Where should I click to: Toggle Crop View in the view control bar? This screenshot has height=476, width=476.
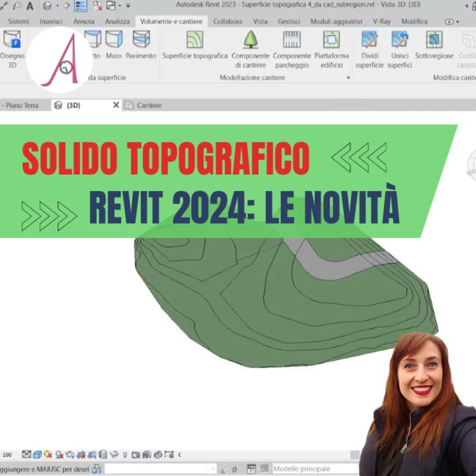pos(81,454)
